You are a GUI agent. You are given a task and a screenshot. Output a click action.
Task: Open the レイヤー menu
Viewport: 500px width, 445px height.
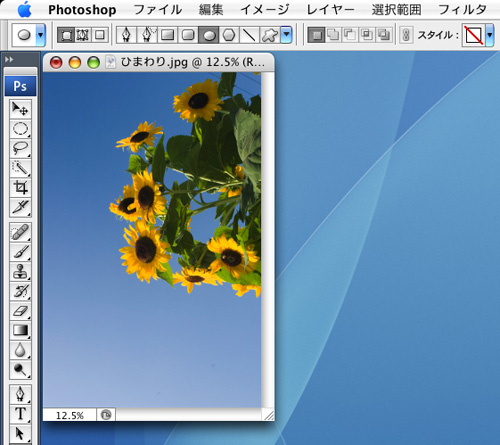click(x=330, y=10)
